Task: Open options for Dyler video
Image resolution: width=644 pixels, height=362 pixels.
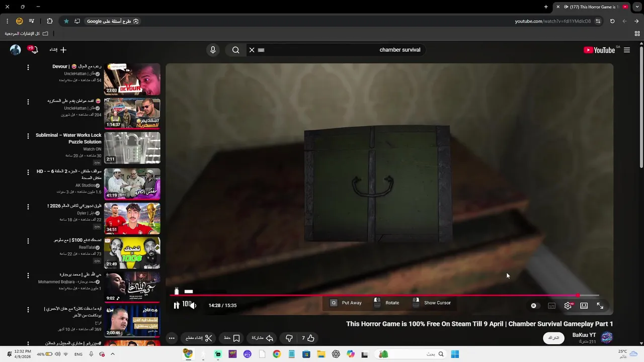Action: 28,207
